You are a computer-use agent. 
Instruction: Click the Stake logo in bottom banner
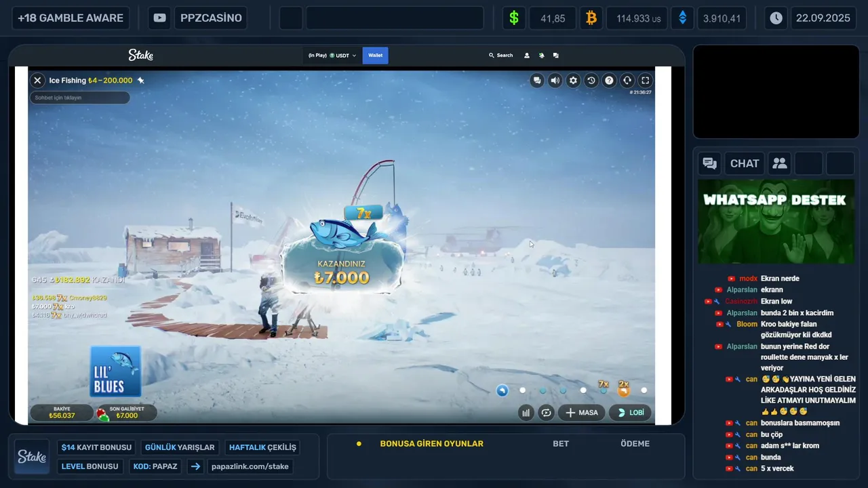(32, 457)
